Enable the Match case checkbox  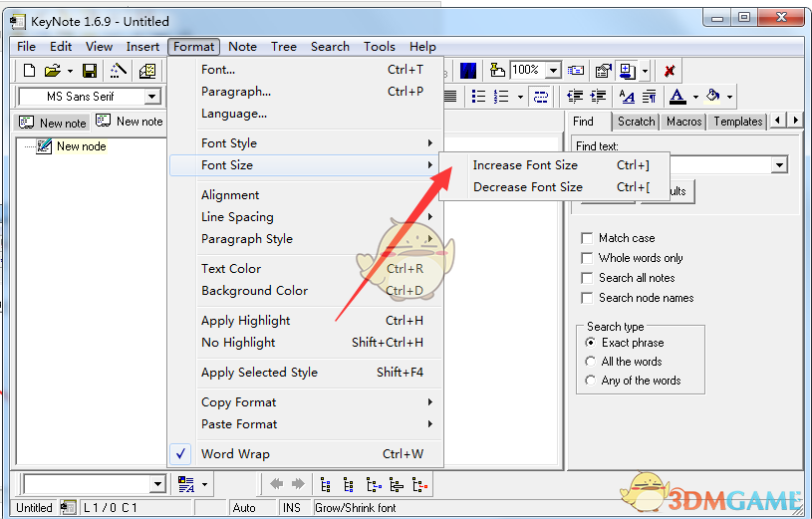tap(587, 238)
